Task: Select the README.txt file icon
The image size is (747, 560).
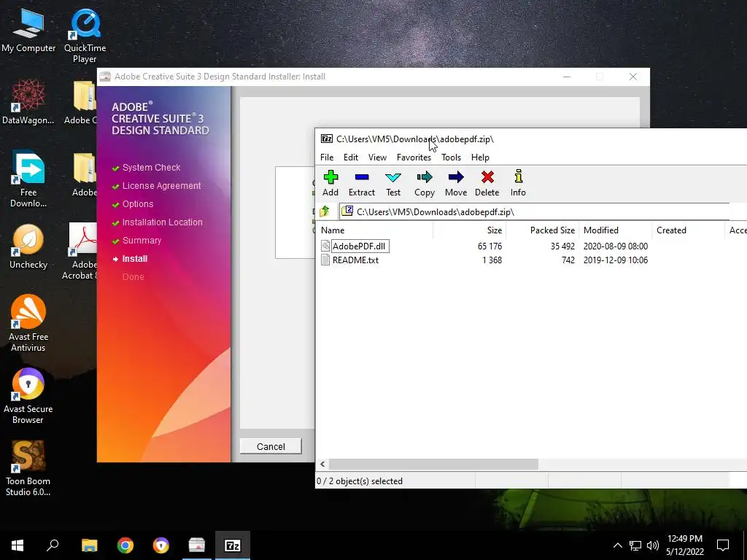Action: 325,260
